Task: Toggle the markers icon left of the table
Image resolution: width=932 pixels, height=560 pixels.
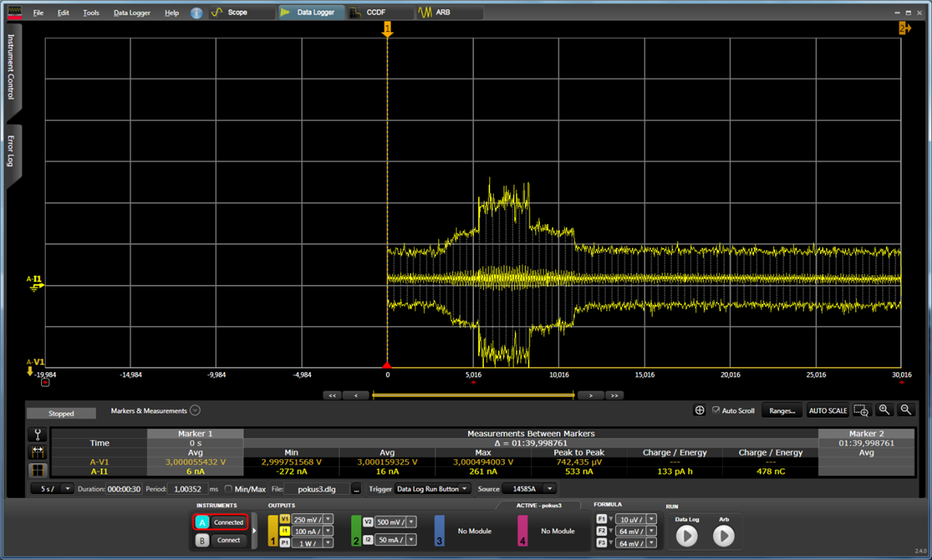Action: pos(38,452)
